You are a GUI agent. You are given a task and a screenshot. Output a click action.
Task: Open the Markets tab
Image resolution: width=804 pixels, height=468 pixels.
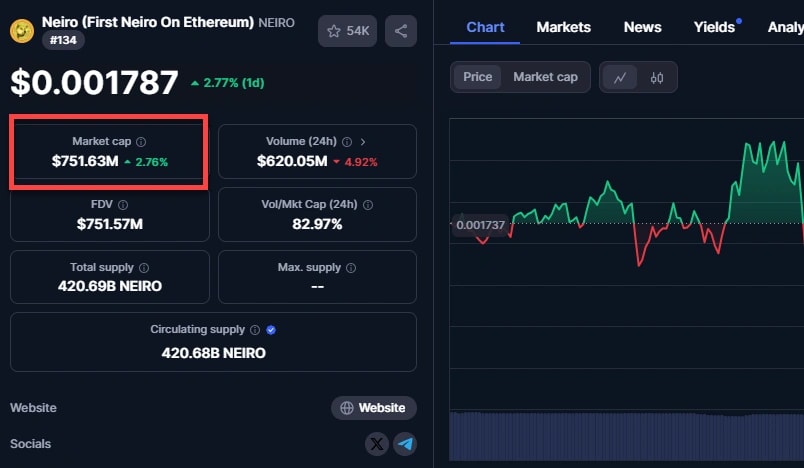[x=563, y=27]
